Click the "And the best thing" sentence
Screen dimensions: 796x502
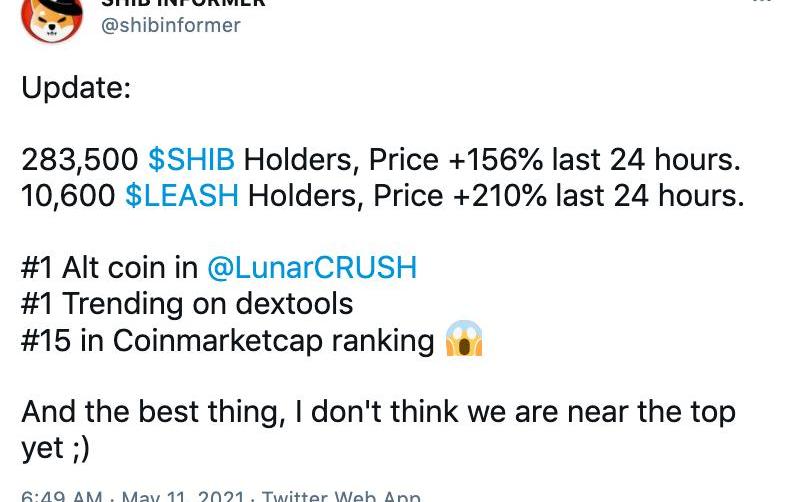[378, 411]
